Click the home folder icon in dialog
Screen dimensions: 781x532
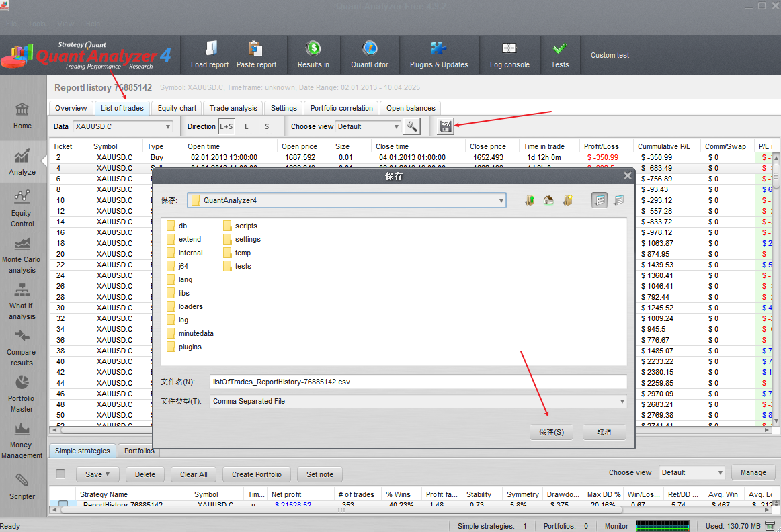point(548,200)
